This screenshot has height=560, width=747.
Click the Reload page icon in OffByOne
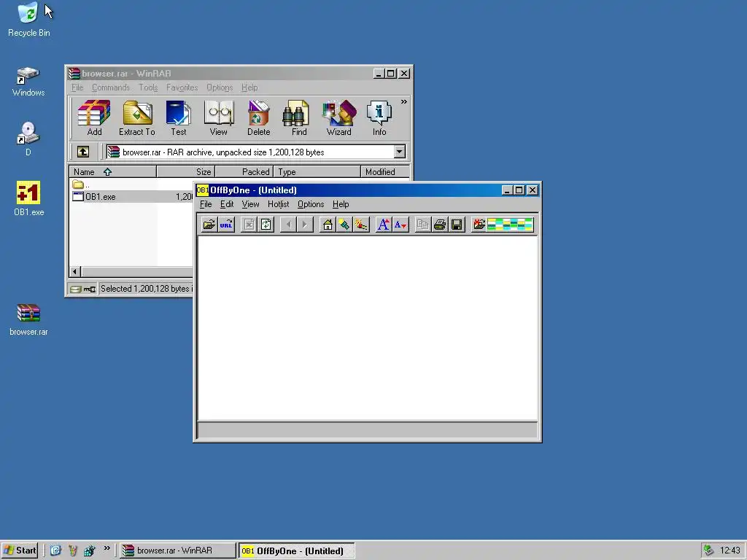266,225
